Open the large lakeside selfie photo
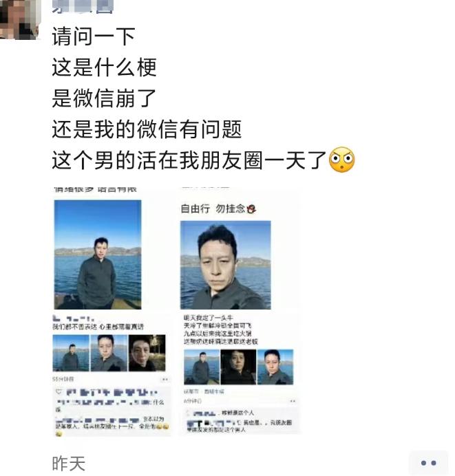455x476 pixels. [x=225, y=265]
